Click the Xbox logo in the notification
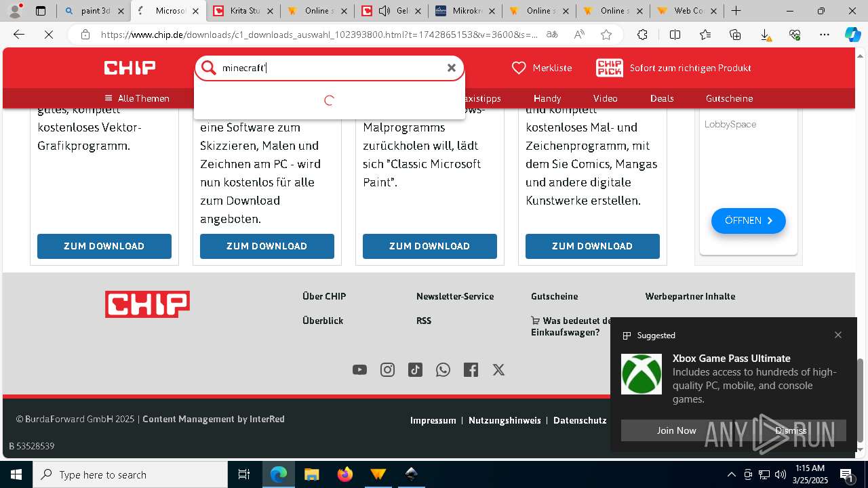This screenshot has width=868, height=488. (642, 374)
